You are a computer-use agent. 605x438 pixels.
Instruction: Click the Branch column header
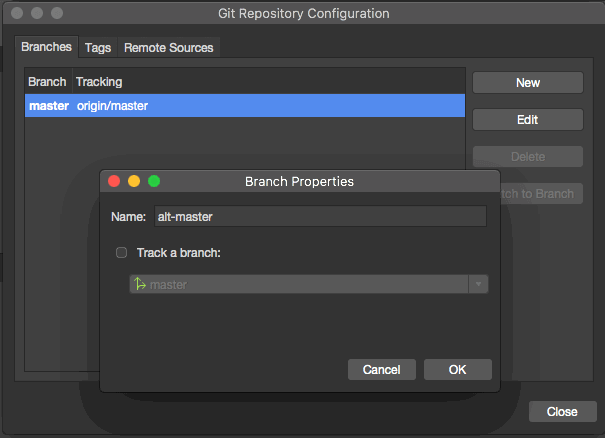pos(47,82)
